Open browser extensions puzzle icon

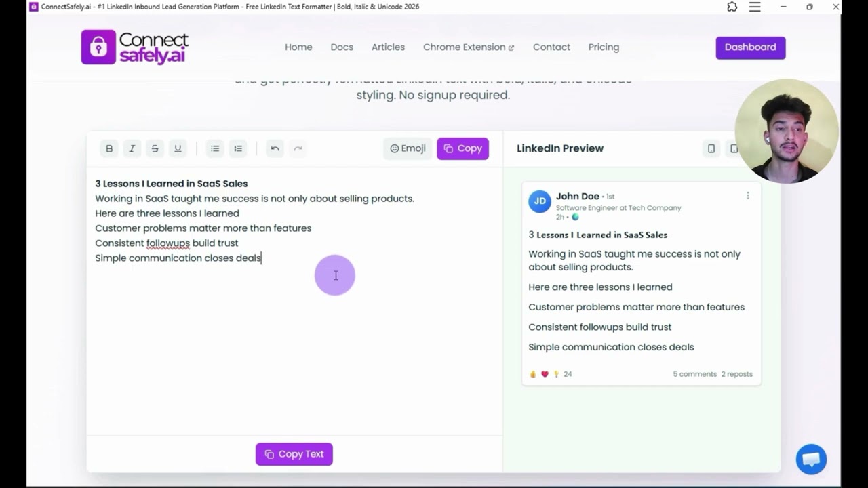point(732,7)
